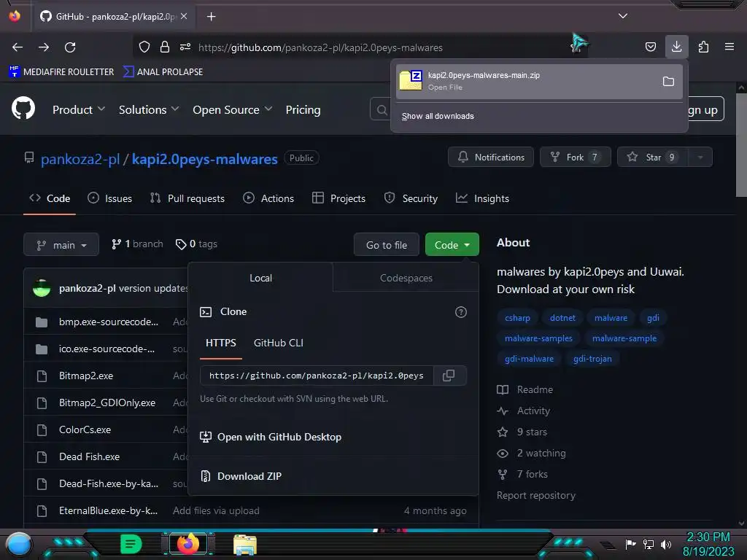The width and height of the screenshot is (747, 560).
Task: Toggle the Firefox downloads panel icon
Action: click(x=676, y=47)
